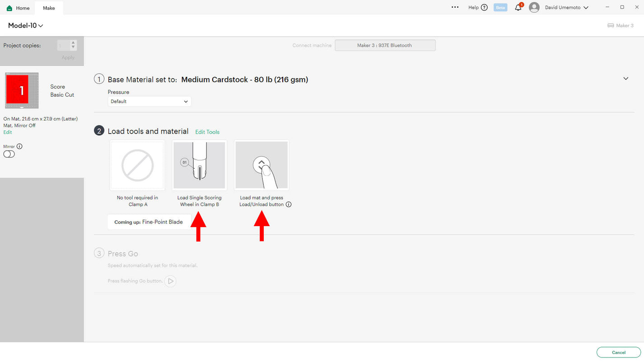Click the Single Scoring Wheel image

click(199, 165)
